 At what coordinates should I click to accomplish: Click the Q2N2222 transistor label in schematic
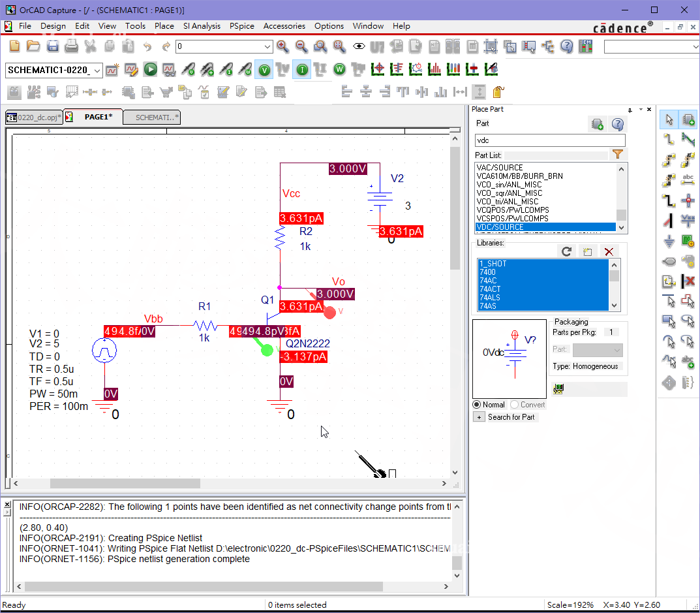click(307, 343)
